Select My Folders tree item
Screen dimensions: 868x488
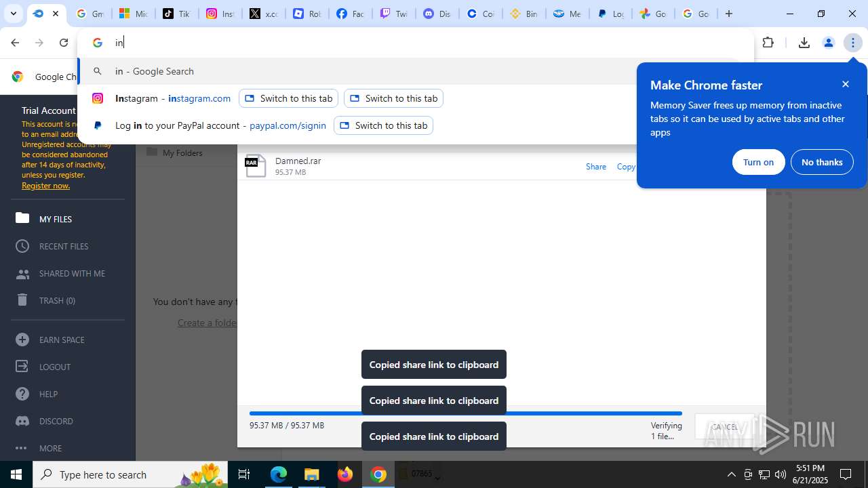pos(175,152)
